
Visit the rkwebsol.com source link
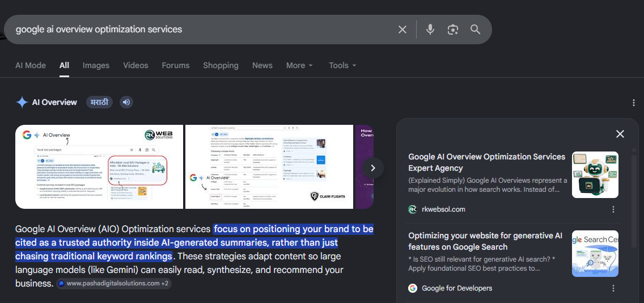(x=443, y=209)
